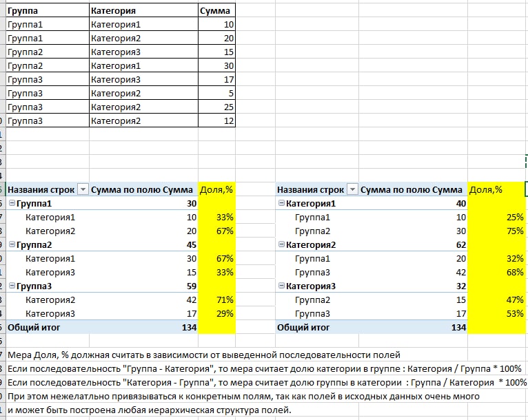528x420 pixels.
Task: Collapse the Категория1 group in right pivot
Action: point(281,203)
